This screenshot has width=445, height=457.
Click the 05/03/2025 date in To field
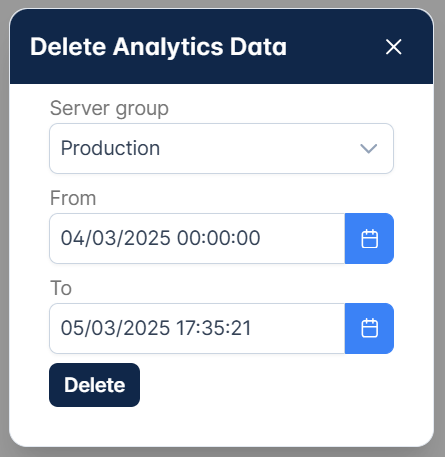(115, 328)
